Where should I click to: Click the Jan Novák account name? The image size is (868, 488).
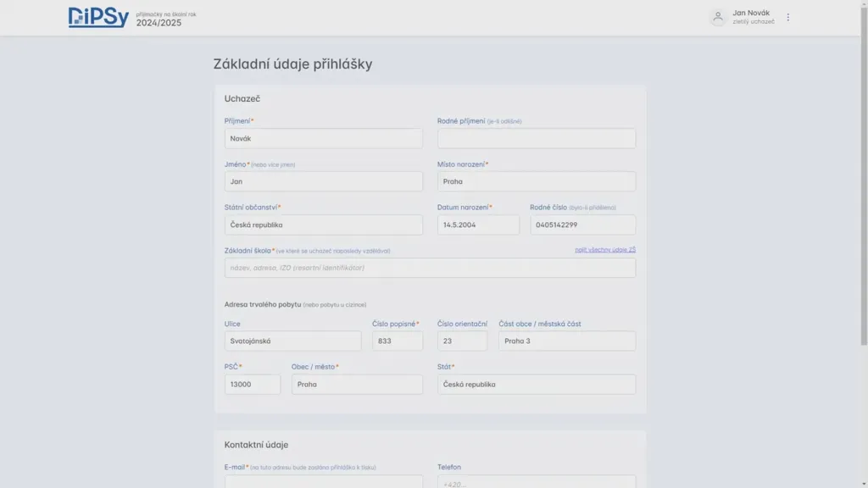[751, 13]
